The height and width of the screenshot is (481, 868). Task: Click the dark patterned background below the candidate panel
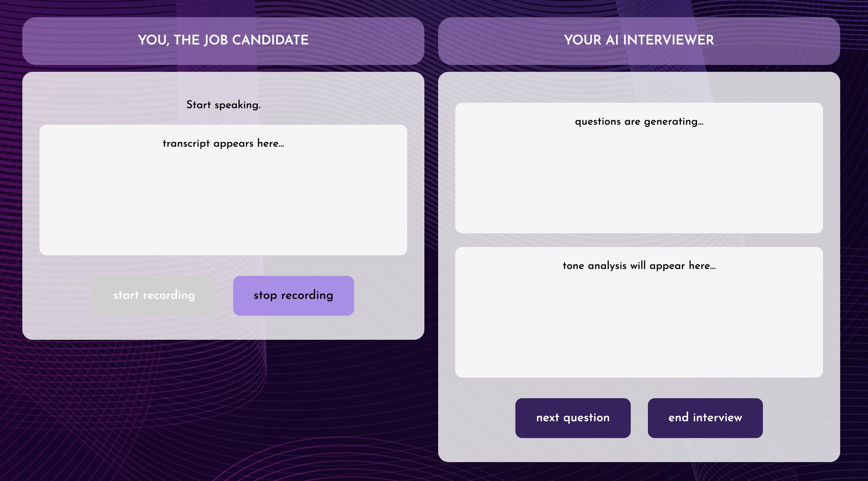223,409
